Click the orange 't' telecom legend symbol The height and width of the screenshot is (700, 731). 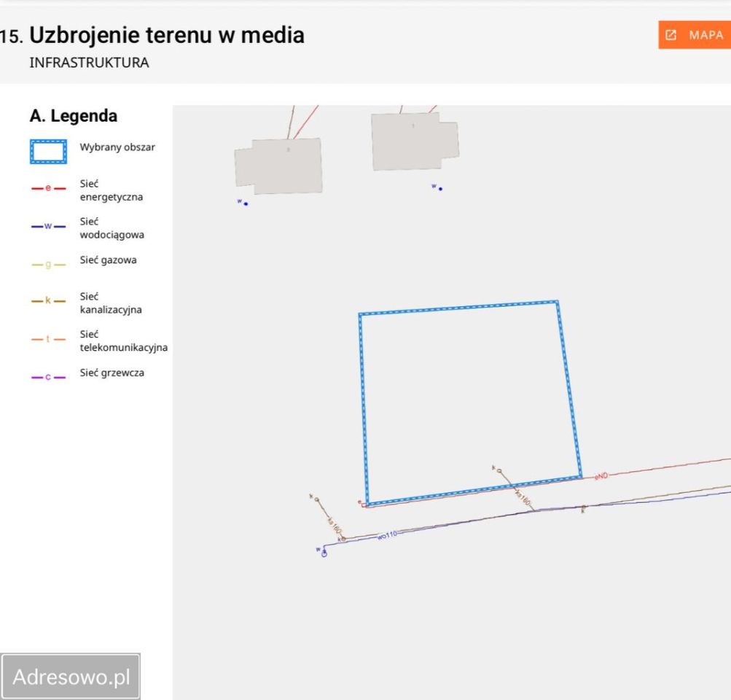(x=49, y=339)
